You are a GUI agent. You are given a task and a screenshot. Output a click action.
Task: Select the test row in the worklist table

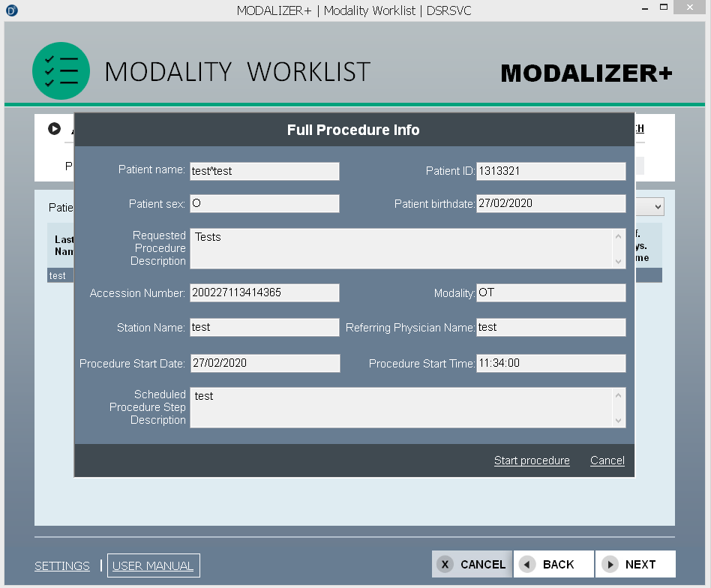59,276
